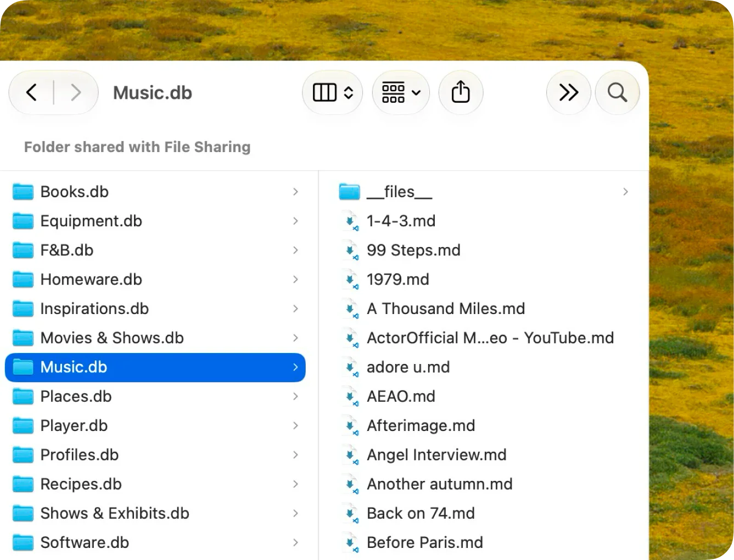Open the __files__ folder
The height and width of the screenshot is (560, 734).
[484, 192]
